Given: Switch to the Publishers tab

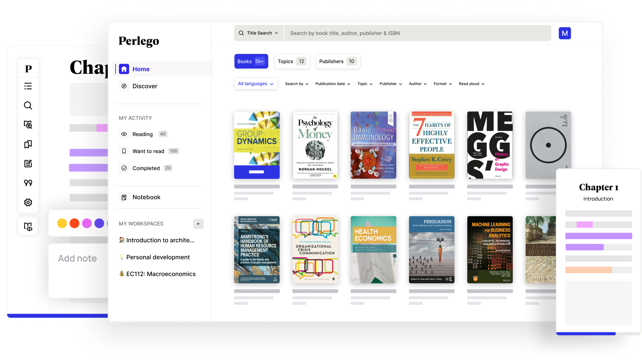Looking at the screenshot, I should click(337, 61).
